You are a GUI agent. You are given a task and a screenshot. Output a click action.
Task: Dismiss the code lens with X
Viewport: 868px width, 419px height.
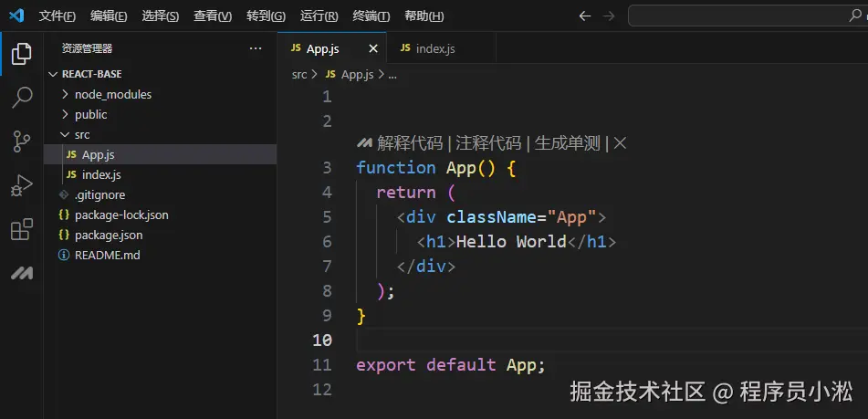[620, 143]
